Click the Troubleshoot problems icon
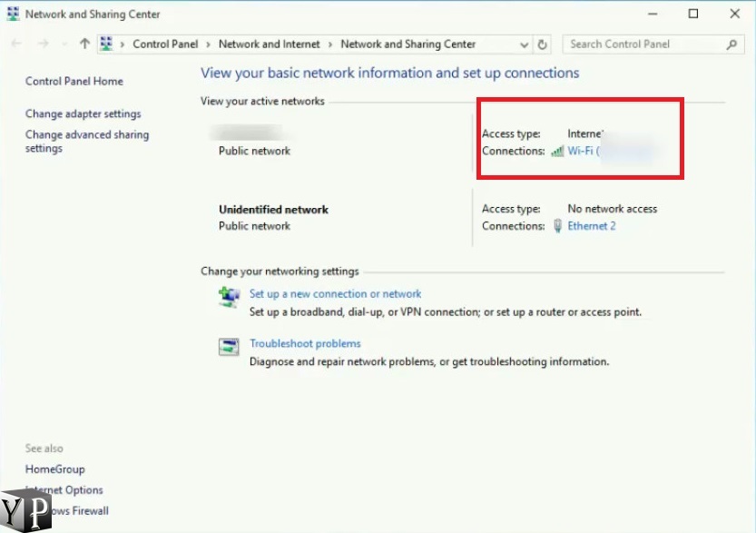 229,346
